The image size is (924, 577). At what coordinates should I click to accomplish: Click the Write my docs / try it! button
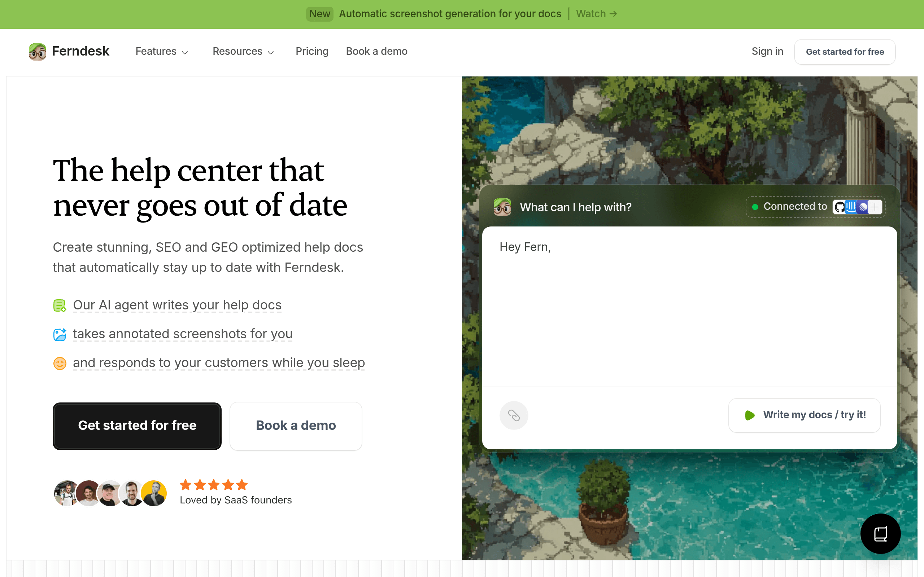pyautogui.click(x=804, y=415)
